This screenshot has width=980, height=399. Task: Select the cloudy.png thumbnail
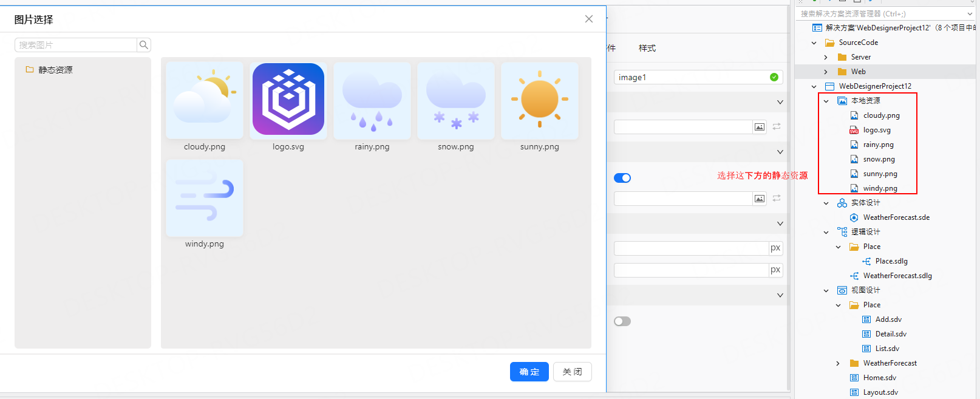[205, 100]
